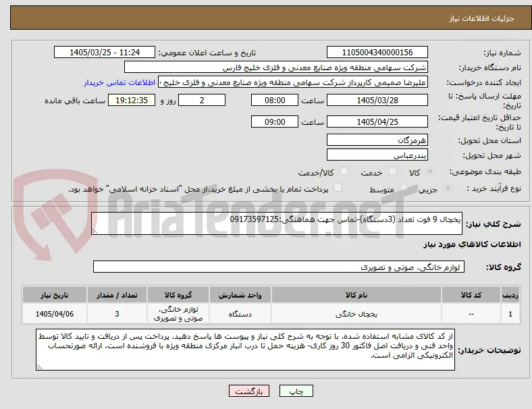Click the تاریخ نیاز column header
This screenshot has height=409, width=532.
pyautogui.click(x=54, y=295)
